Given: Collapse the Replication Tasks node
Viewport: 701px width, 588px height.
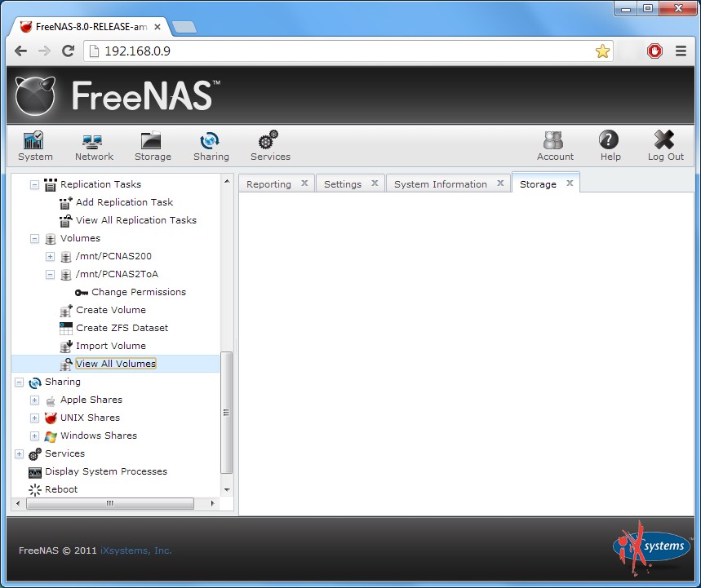Looking at the screenshot, I should (x=34, y=184).
